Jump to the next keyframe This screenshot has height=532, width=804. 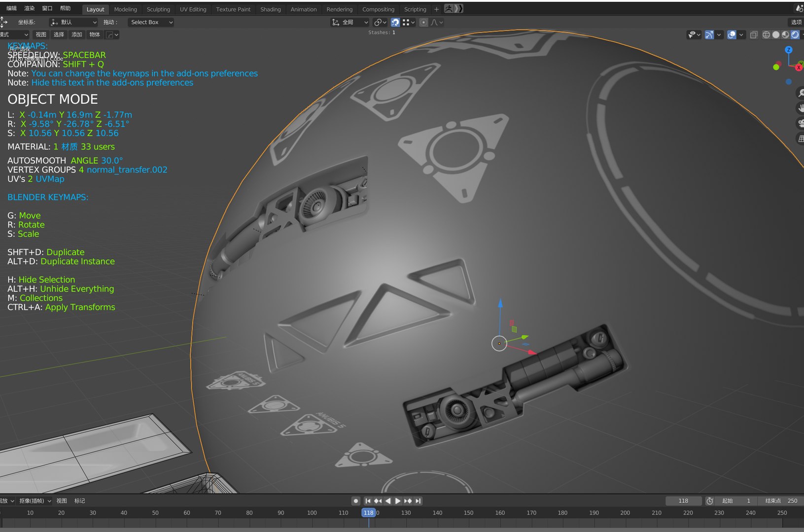(x=408, y=500)
